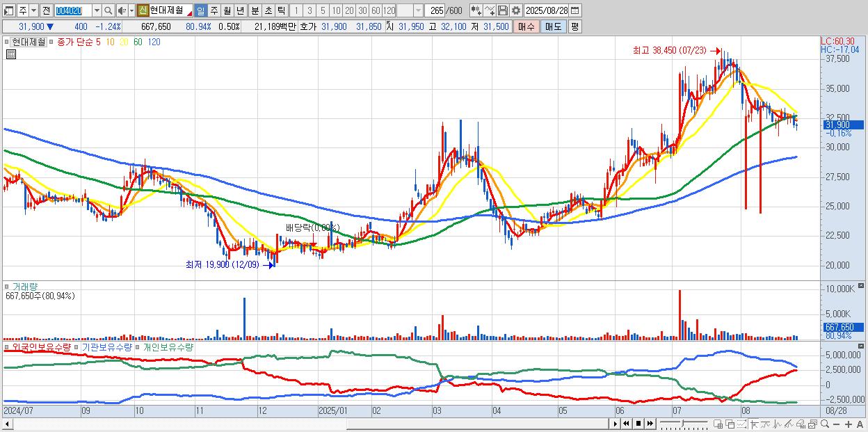Toggle the 년 yearly period button
The height and width of the screenshot is (432, 868).
[x=240, y=11]
